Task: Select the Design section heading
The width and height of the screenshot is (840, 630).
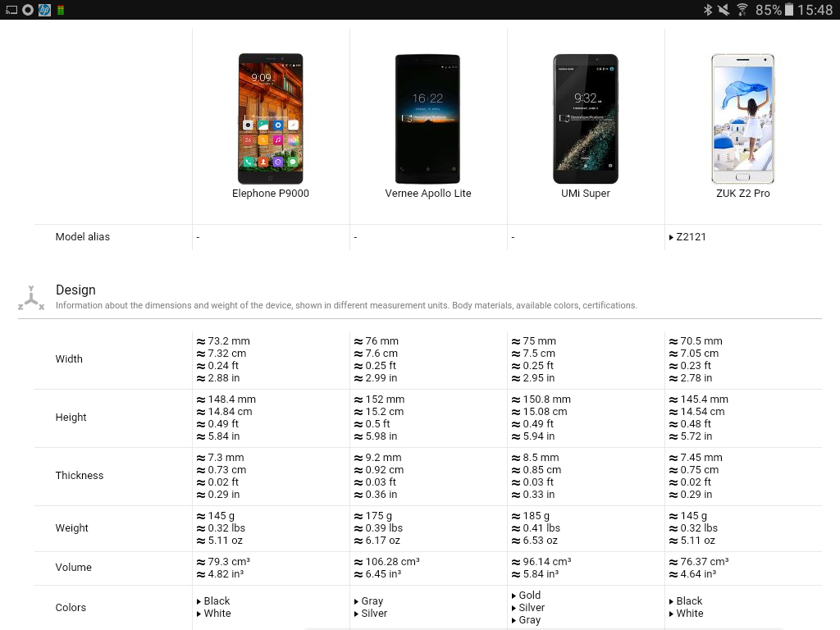Action: [75, 290]
